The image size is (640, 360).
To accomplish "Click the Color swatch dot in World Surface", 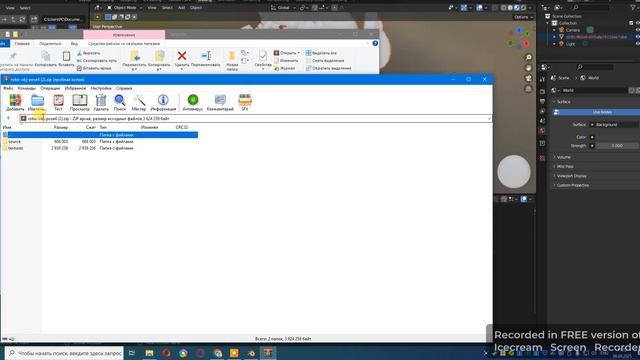I will (x=592, y=137).
